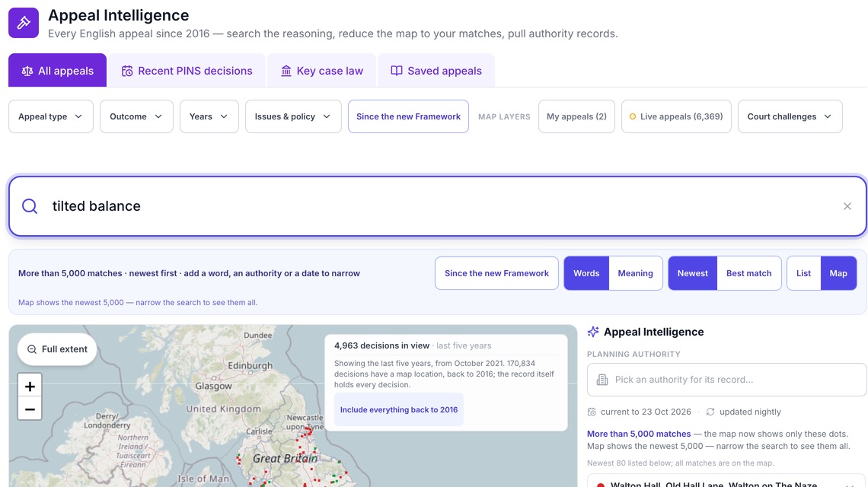This screenshot has height=487, width=868.
Task: Zoom out on the map
Action: [30, 409]
